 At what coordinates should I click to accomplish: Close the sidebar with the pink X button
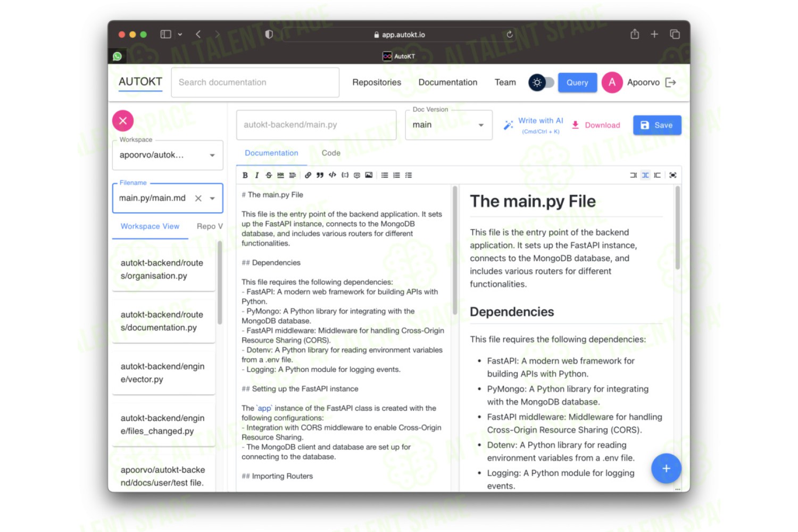[123, 121]
